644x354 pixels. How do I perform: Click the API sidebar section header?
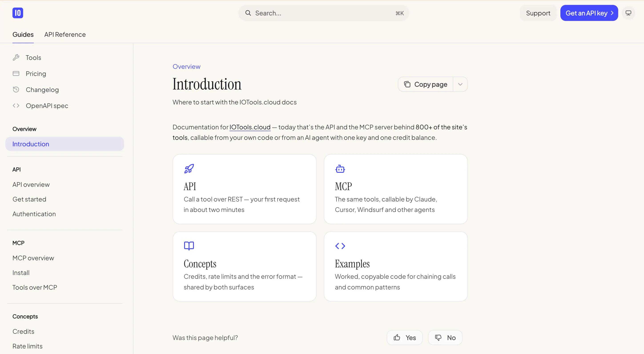tap(16, 170)
